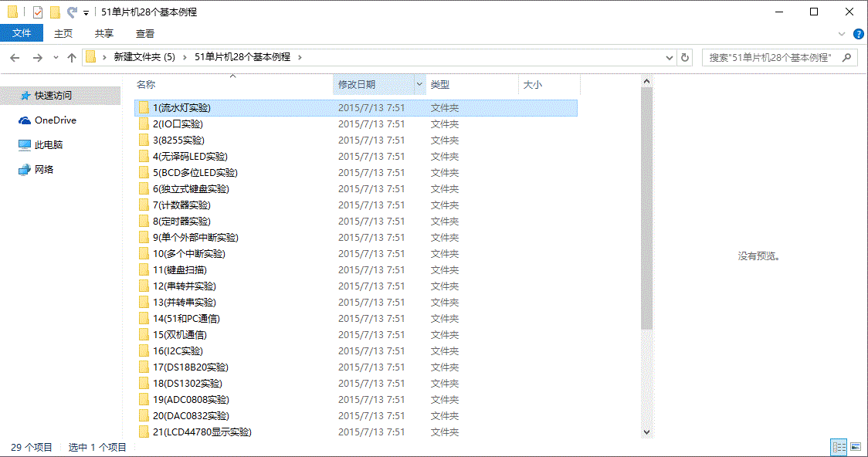Click the scroll down arrow of file list
Viewport: 868px width, 457px height.
(646, 432)
